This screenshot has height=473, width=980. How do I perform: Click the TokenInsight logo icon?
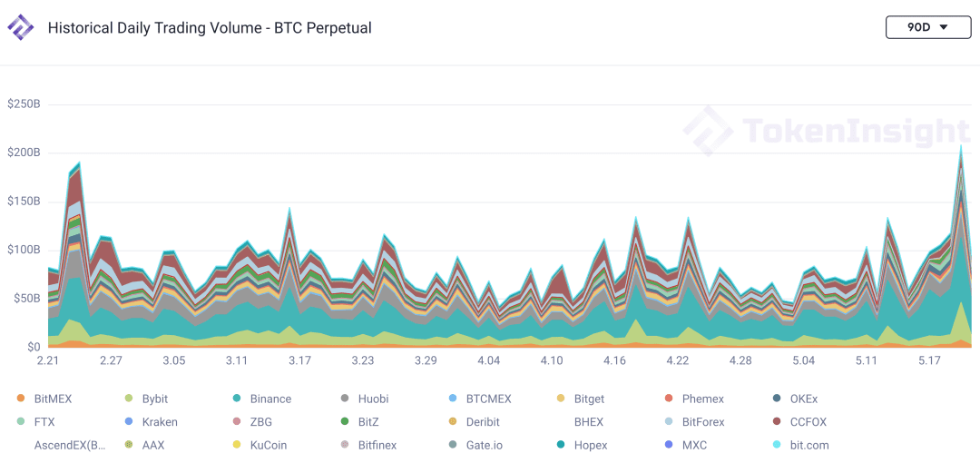coord(21,27)
